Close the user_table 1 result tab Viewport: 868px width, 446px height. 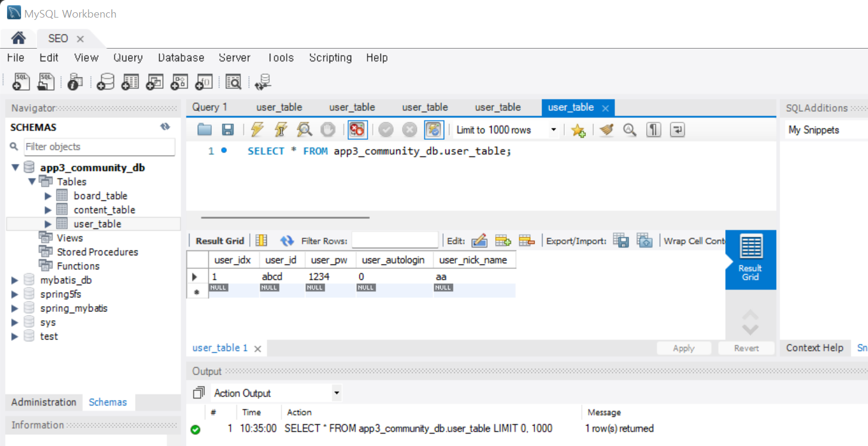[x=257, y=348]
